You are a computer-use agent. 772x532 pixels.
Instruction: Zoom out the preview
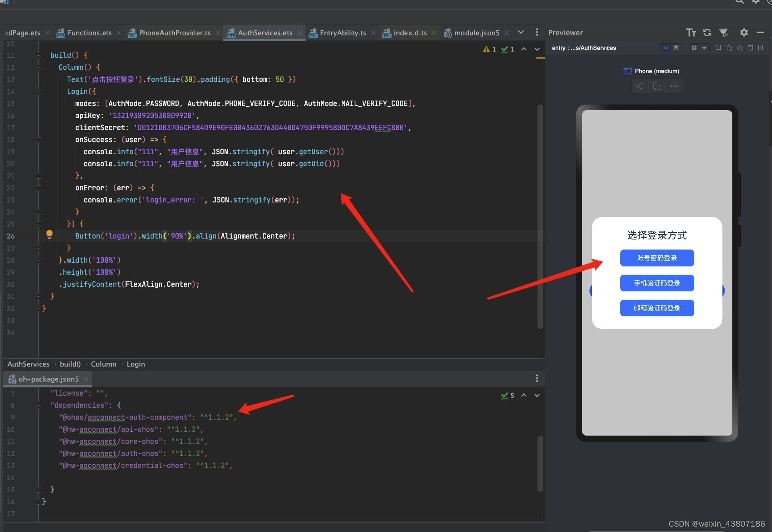[729, 48]
